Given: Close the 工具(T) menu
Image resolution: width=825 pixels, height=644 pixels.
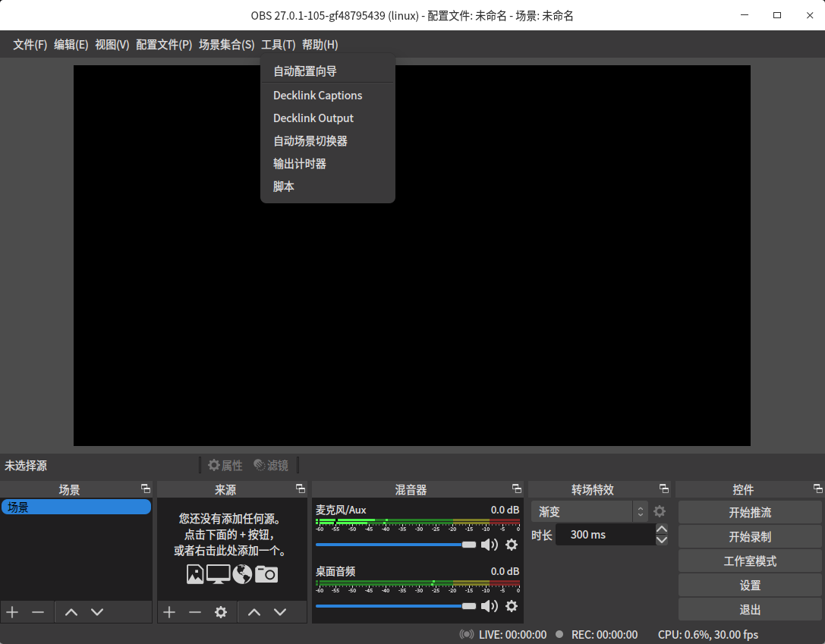Looking at the screenshot, I should tap(279, 45).
